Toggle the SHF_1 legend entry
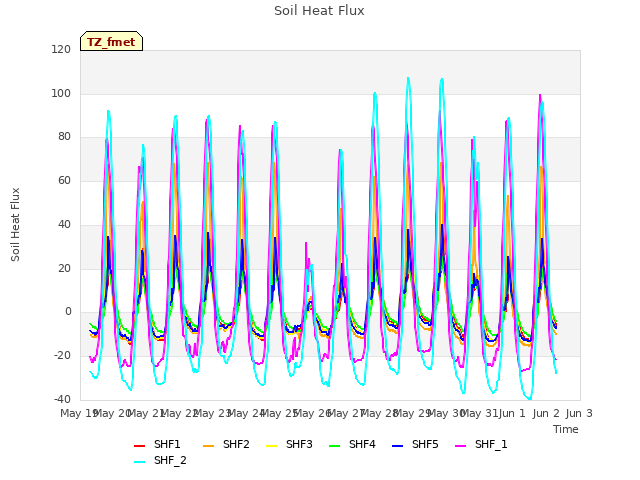 (x=481, y=444)
